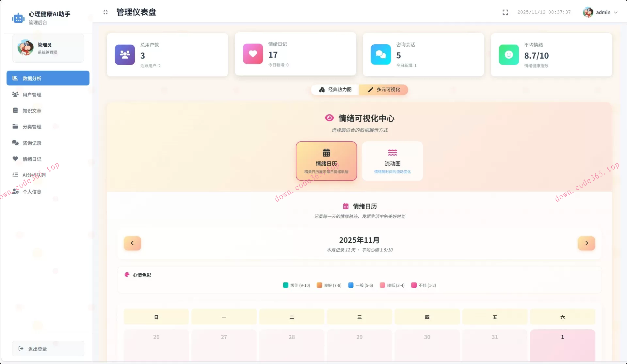627x364 pixels.
Task: Open the admin account dropdown
Action: [x=601, y=12]
